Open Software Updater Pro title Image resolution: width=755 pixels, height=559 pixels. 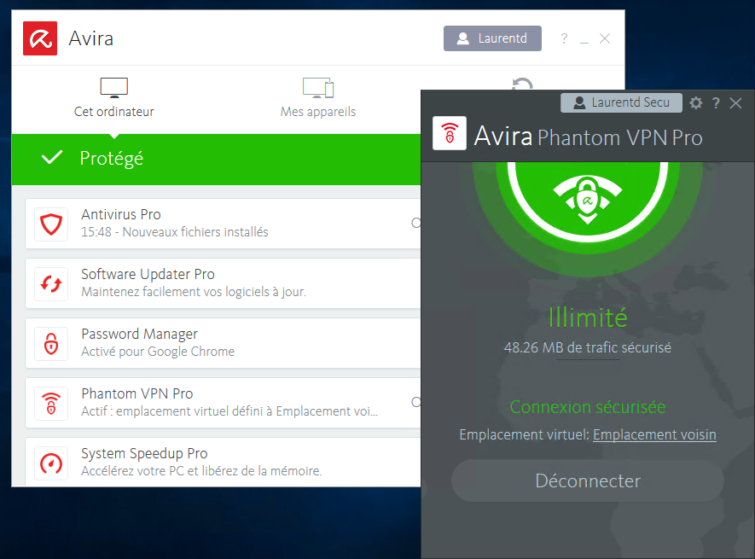click(148, 274)
